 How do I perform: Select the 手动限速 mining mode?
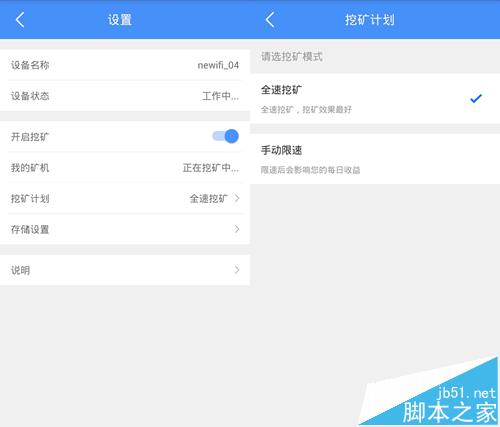point(375,159)
